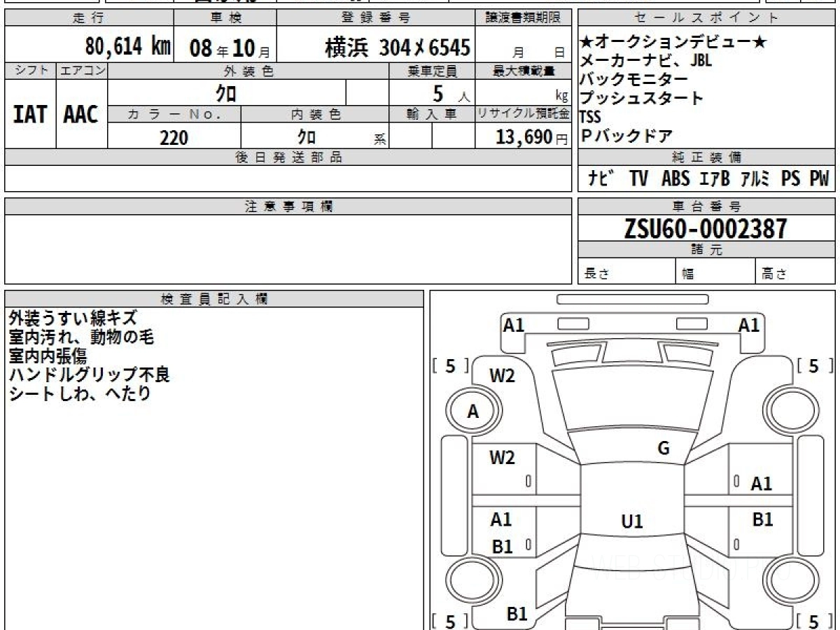This screenshot has width=840, height=630.
Task: Click the リサイクル預託金 header
Action: tap(524, 114)
